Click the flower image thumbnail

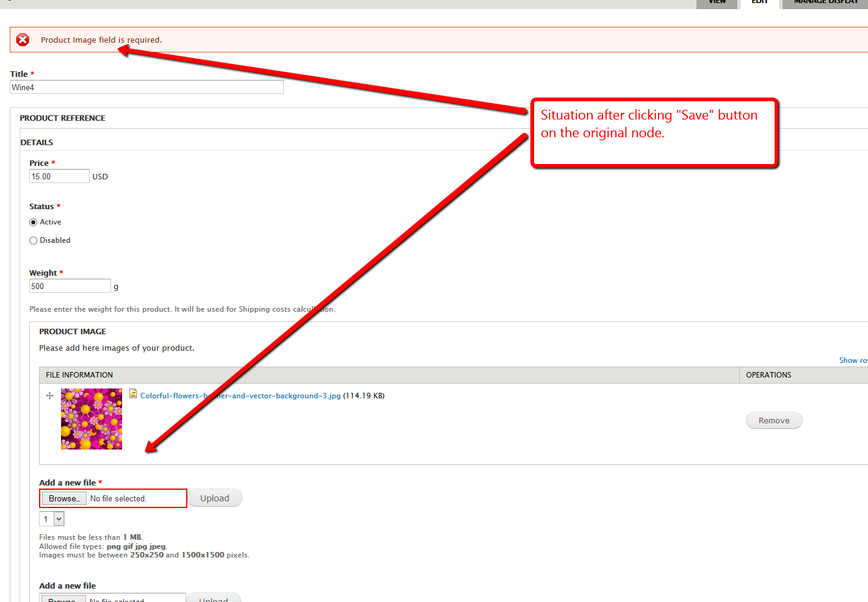click(x=91, y=419)
